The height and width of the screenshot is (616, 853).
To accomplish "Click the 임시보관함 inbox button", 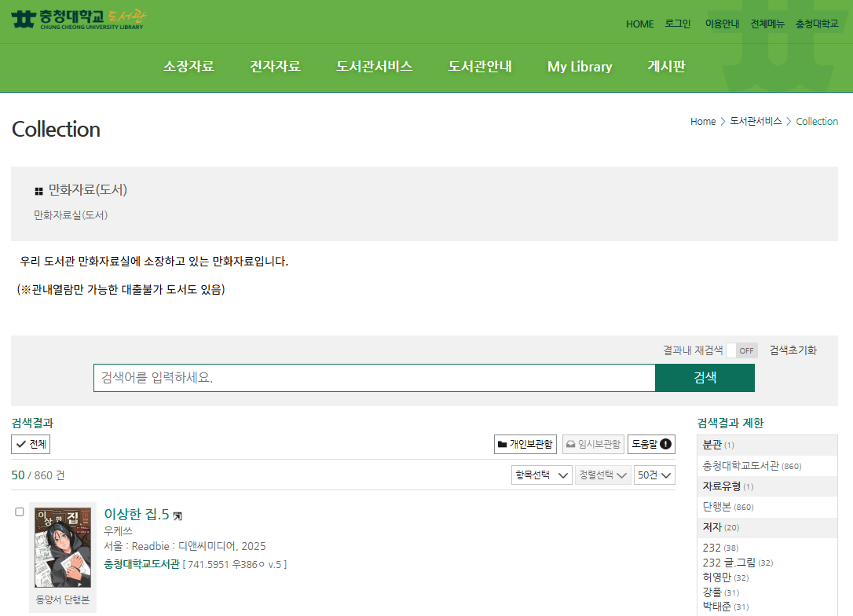I will coord(593,445).
